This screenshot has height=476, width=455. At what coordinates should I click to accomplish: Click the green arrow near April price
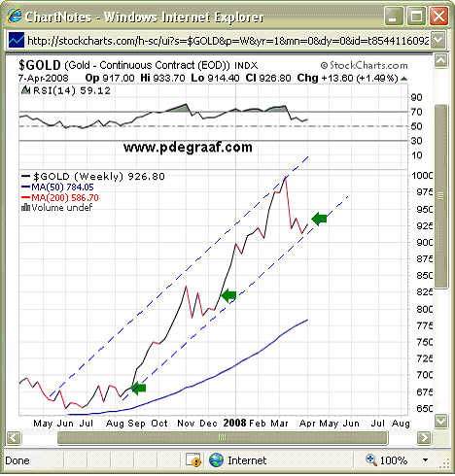click(319, 219)
